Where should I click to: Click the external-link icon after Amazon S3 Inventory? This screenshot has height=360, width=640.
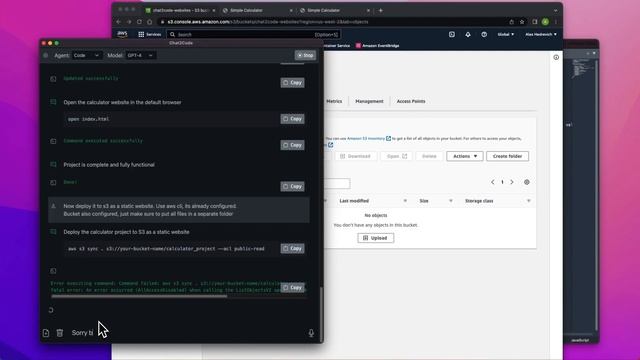pyautogui.click(x=388, y=138)
